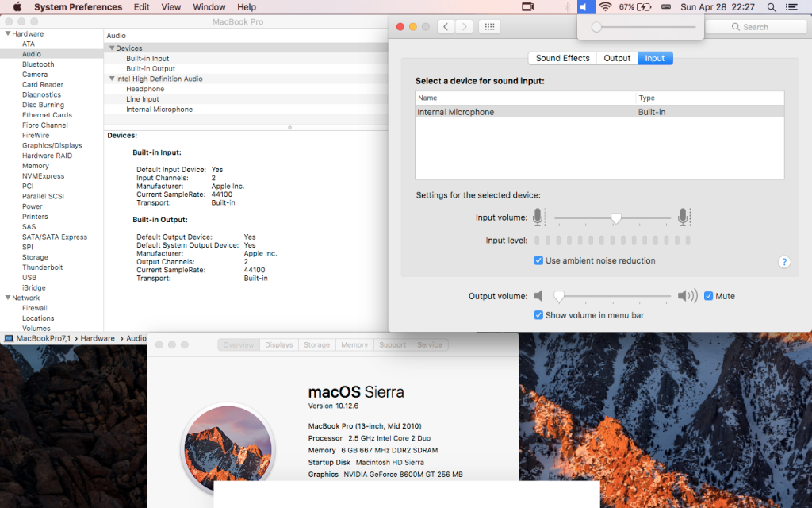The width and height of the screenshot is (812, 508).
Task: Disable Use ambient noise reduction
Action: 538,260
